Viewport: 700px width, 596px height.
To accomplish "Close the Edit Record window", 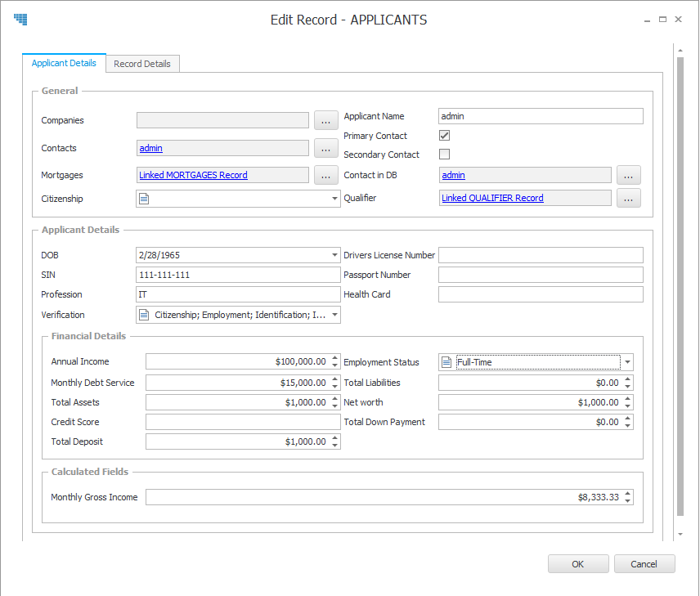I will 678,19.
